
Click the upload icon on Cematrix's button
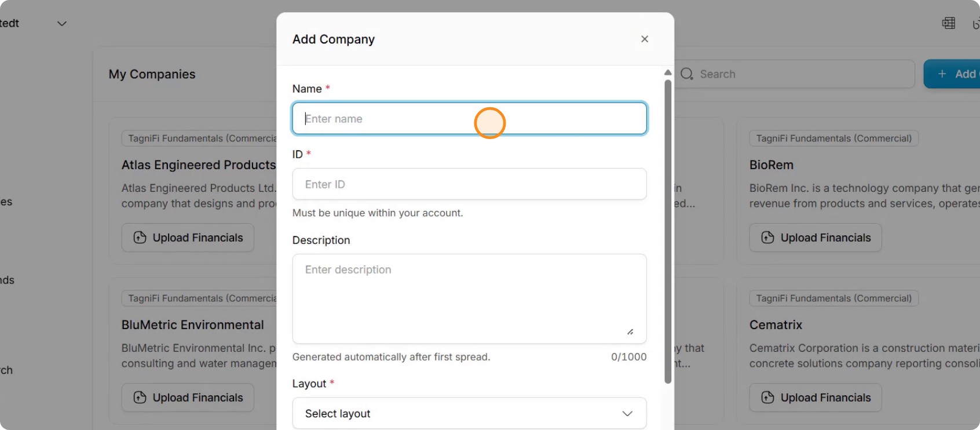767,398
